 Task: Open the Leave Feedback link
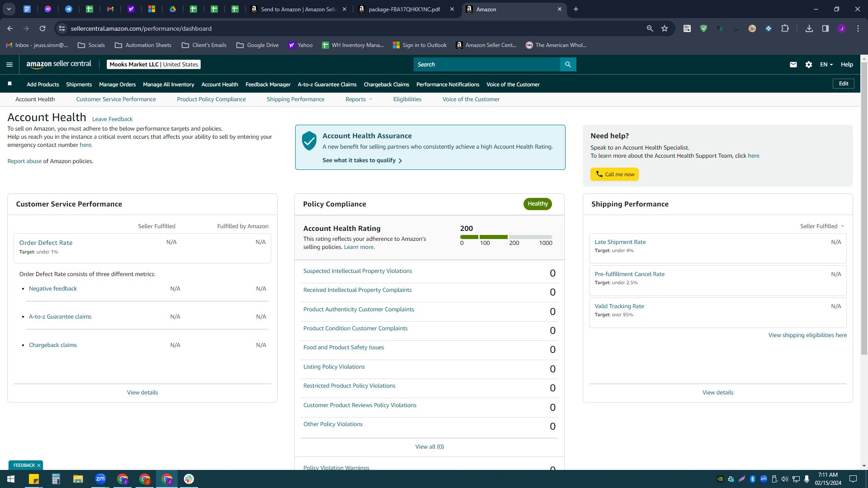[x=112, y=119]
